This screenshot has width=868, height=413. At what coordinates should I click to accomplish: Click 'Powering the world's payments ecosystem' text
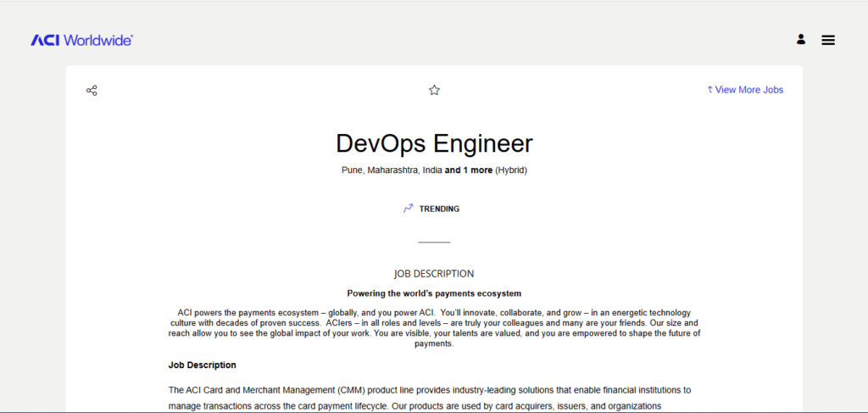(x=434, y=293)
